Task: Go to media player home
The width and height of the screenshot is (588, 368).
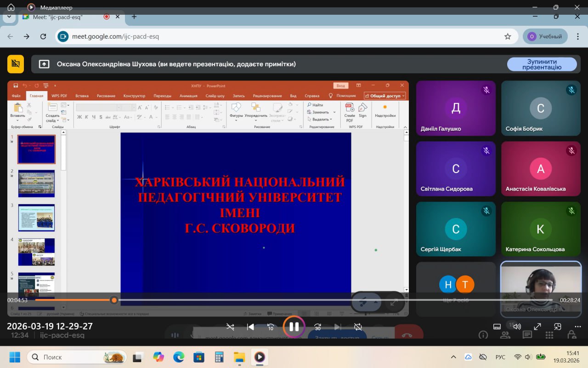Action: click(11, 7)
